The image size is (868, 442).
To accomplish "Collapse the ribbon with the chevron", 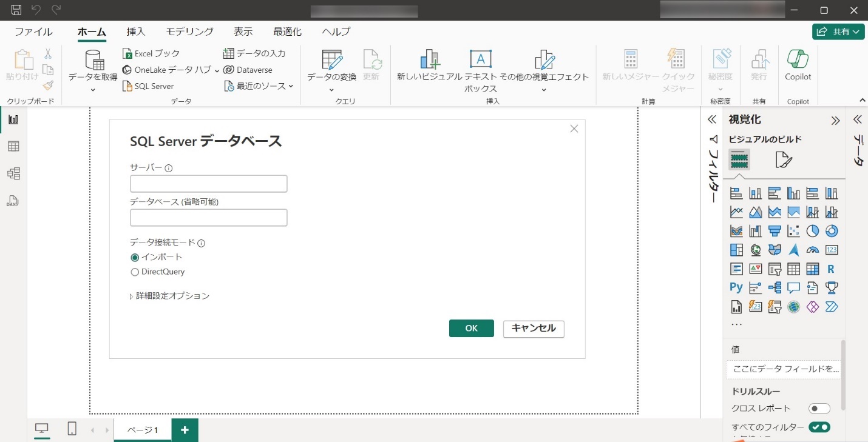I will point(863,100).
